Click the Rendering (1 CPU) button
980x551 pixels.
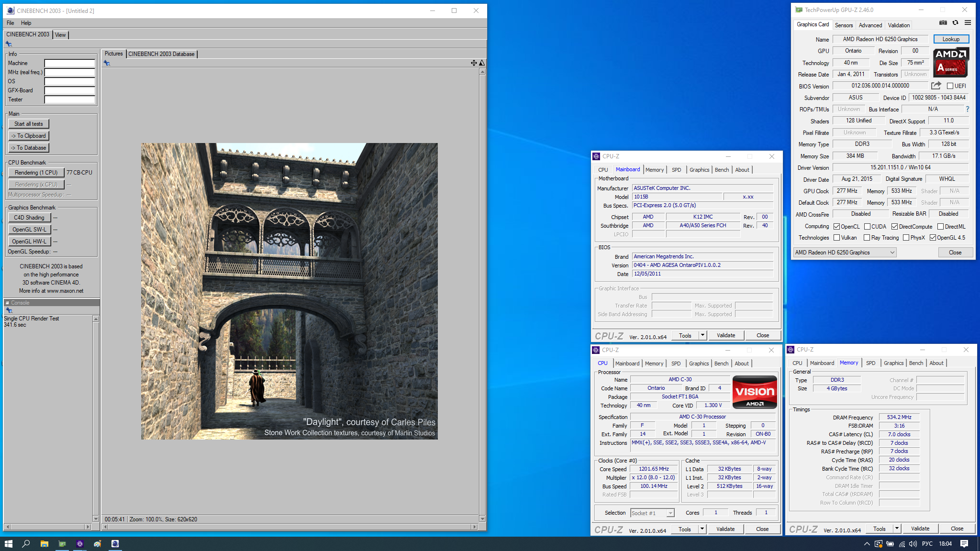click(x=36, y=173)
